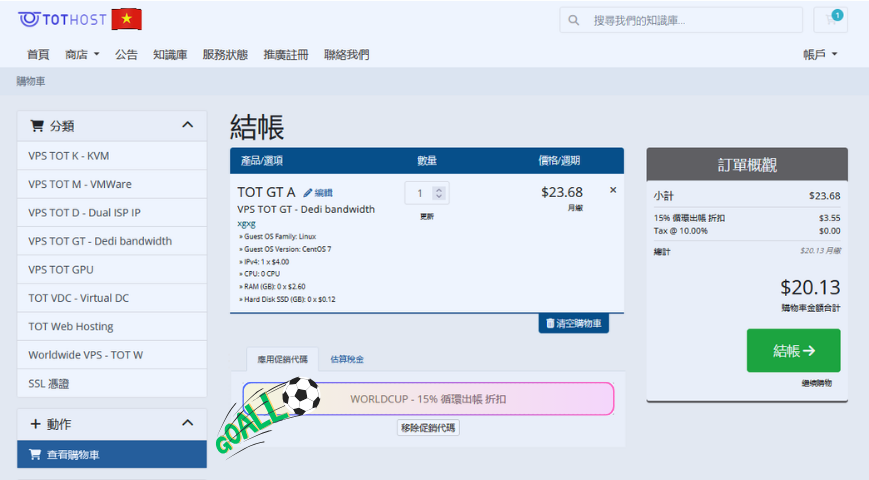Switch to the 估算稅金 estimate tax tab
869x480 pixels.
pos(347,359)
